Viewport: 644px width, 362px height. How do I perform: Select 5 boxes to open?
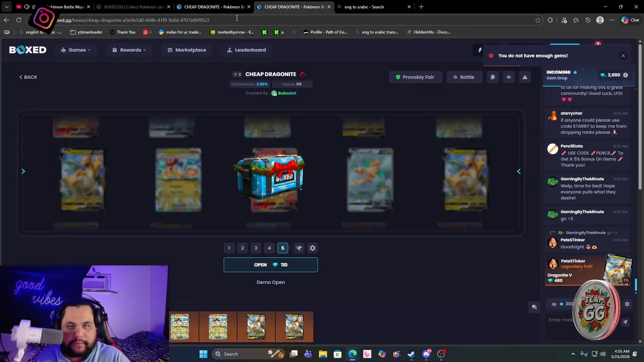coord(282,248)
